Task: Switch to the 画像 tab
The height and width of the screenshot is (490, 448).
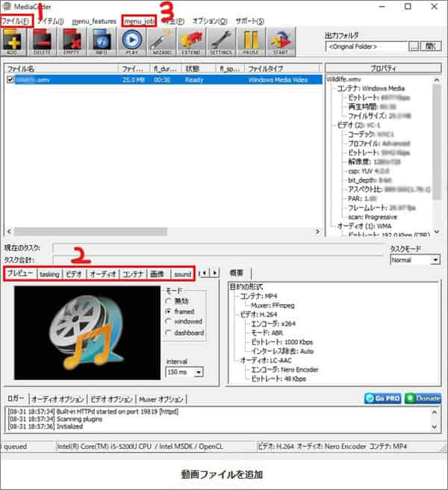Action: click(x=157, y=274)
